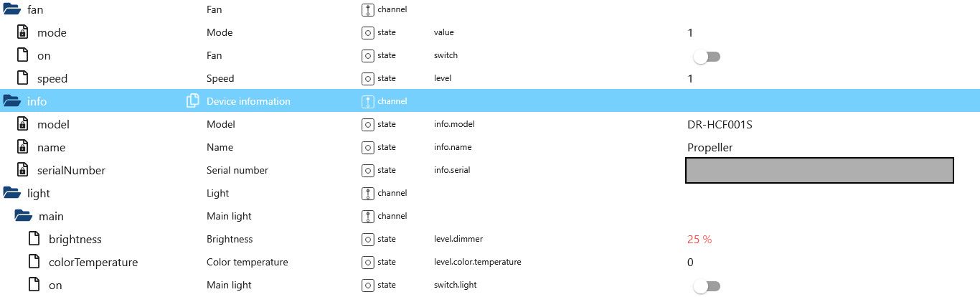Click the color temperature value 0
This screenshot has height=297, width=980.
(690, 262)
